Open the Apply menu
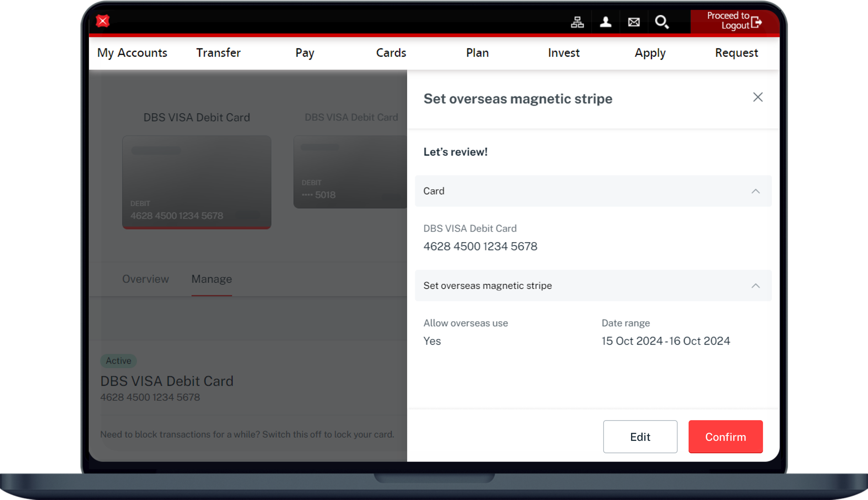The height and width of the screenshot is (500, 868). coord(650,53)
